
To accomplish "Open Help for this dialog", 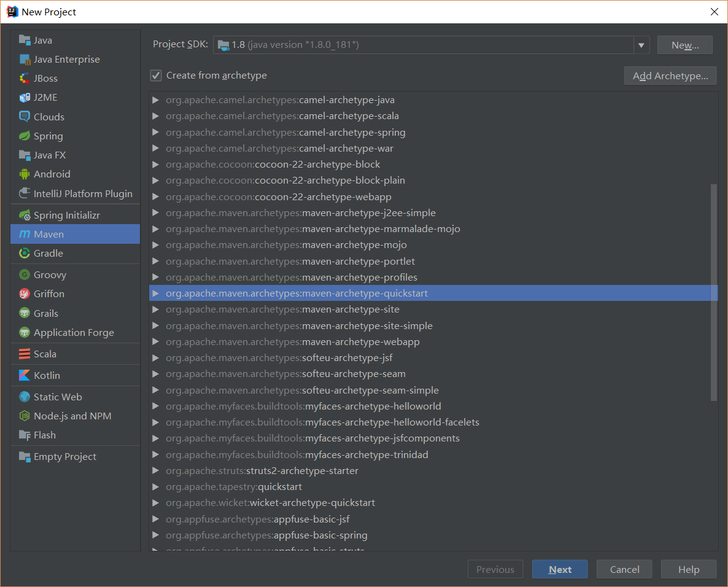I will (x=689, y=569).
